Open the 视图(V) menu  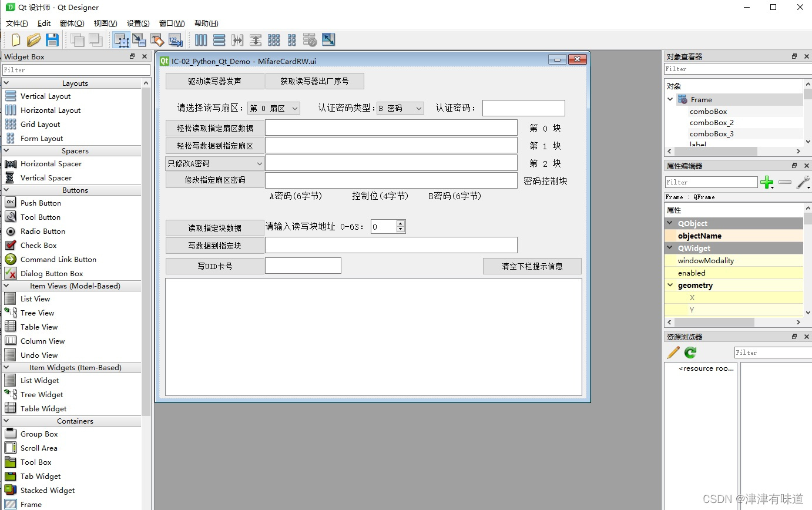pyautogui.click(x=105, y=24)
